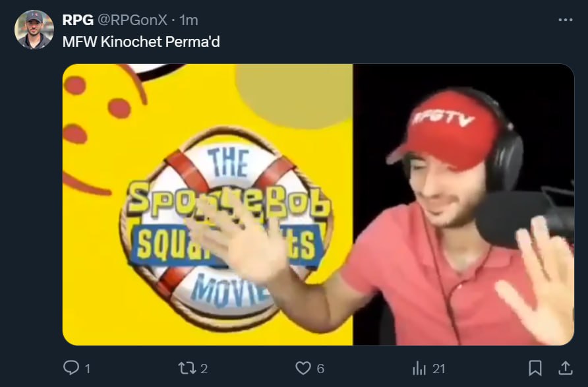Viewport: 588px width, 387px height.
Task: Repost using the retweet arrows icon
Action: click(187, 368)
